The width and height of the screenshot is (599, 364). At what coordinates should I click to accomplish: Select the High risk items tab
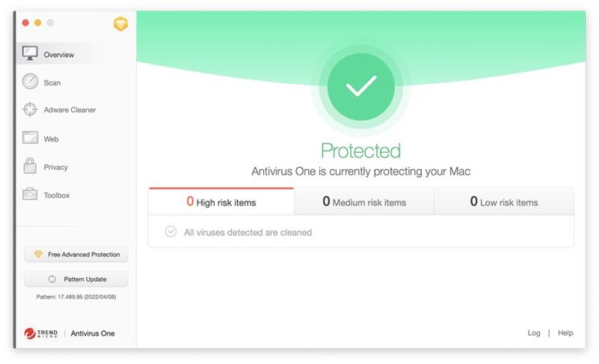(221, 202)
